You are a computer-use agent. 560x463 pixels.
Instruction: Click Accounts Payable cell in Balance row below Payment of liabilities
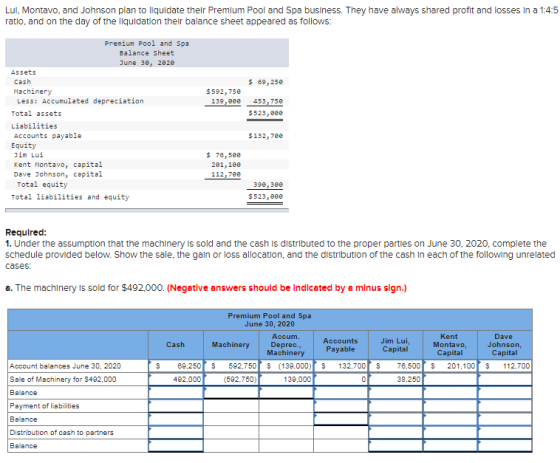[341, 419]
